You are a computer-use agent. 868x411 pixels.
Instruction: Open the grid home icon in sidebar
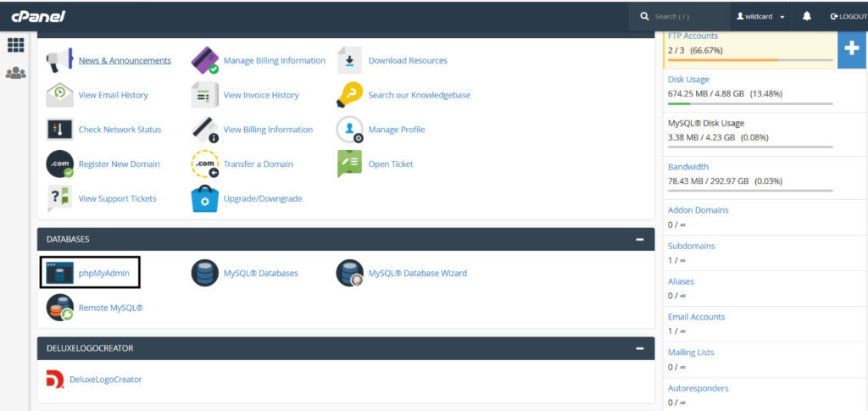pyautogui.click(x=15, y=45)
